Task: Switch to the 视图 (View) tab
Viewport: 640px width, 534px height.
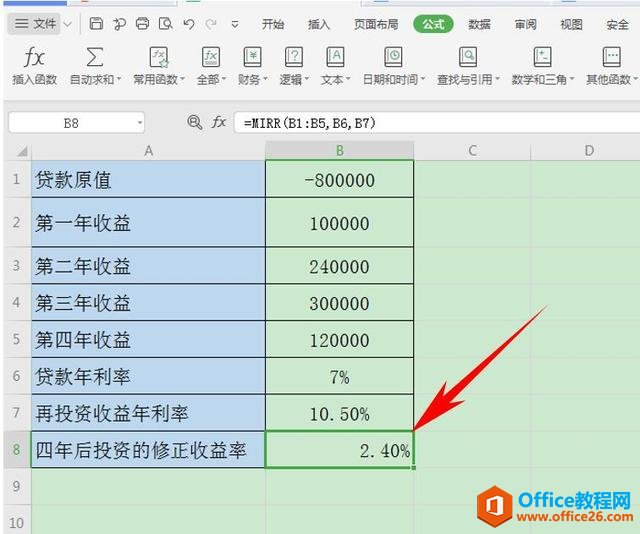Action: [x=571, y=24]
